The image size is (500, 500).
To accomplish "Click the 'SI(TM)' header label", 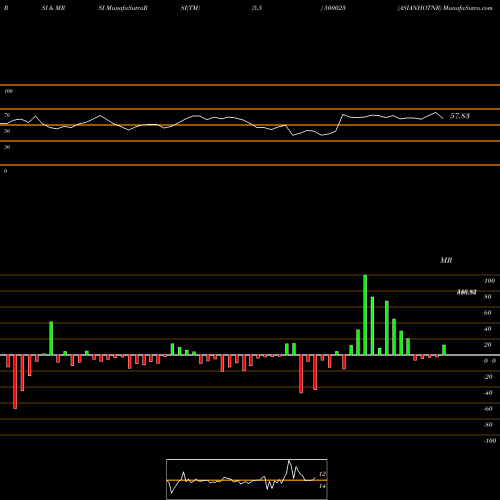I will tap(190, 8).
